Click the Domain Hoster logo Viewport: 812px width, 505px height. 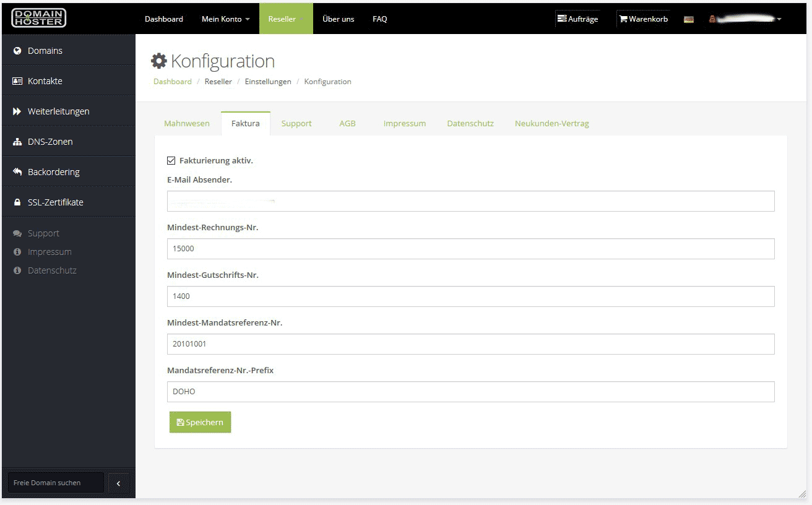pos(38,18)
